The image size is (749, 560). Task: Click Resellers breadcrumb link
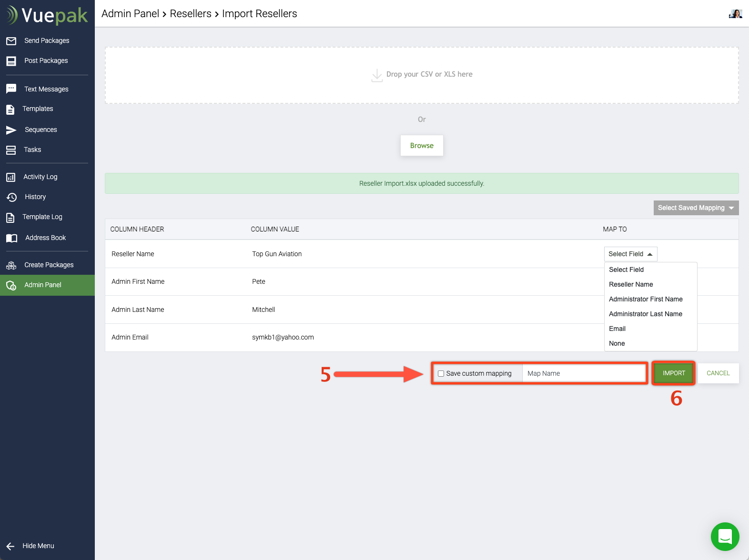(191, 13)
